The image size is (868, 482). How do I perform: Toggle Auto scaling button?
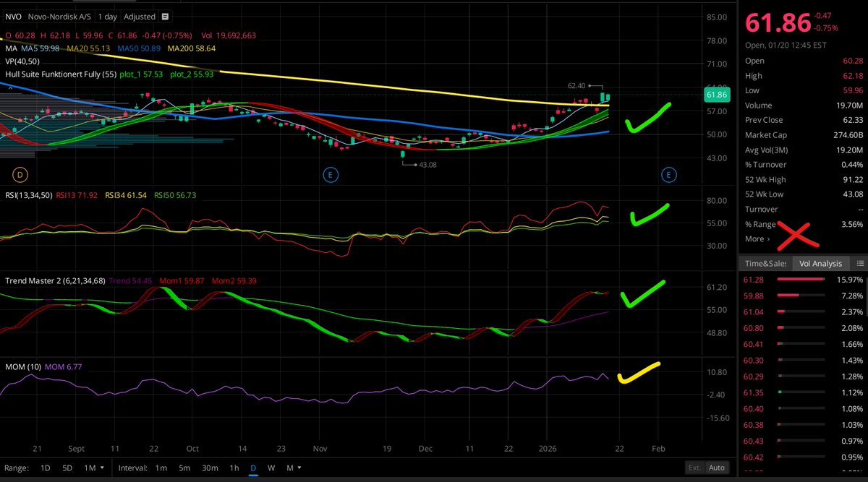click(x=716, y=468)
